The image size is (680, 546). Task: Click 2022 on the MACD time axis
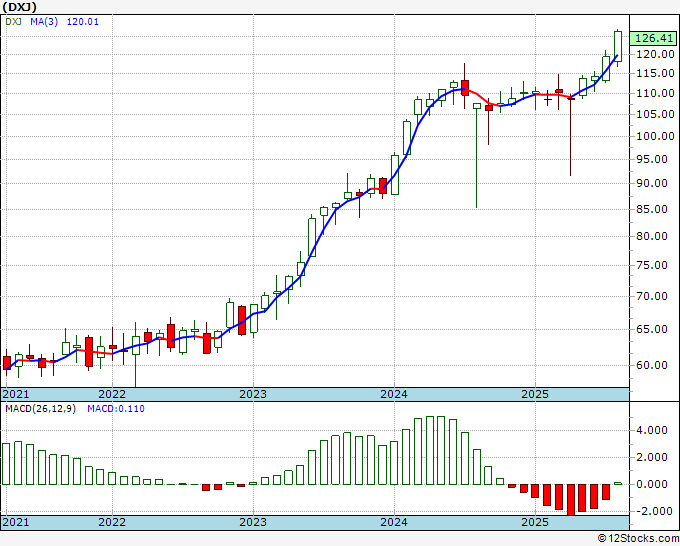pyautogui.click(x=112, y=522)
